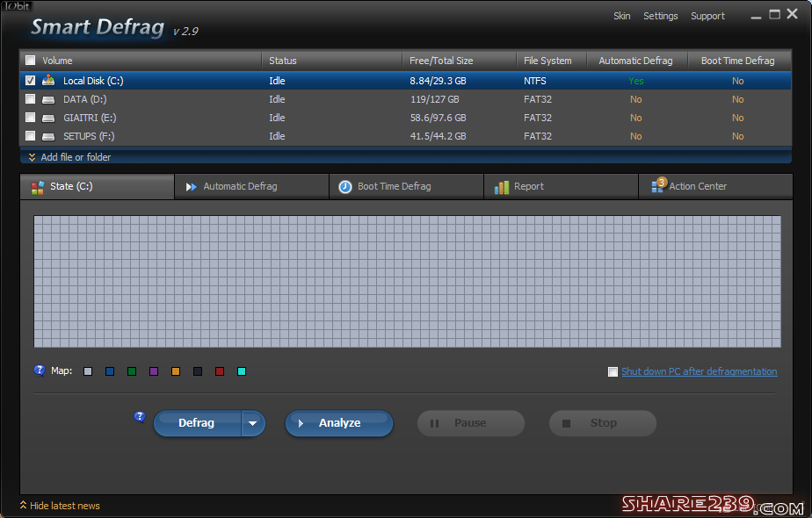Image resolution: width=812 pixels, height=518 pixels.
Task: Select the SETUPS (F:) row label
Action: coord(89,136)
